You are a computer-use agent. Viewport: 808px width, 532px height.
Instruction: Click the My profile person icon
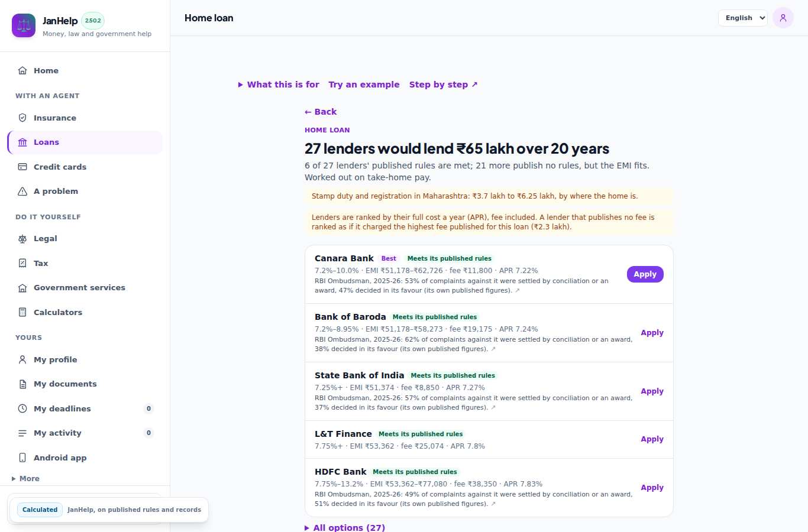tap(22, 359)
